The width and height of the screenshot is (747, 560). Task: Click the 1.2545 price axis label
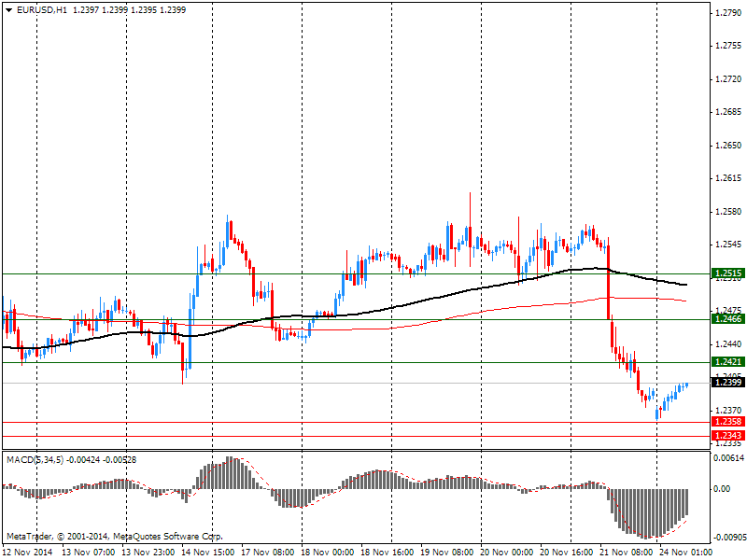[728, 245]
